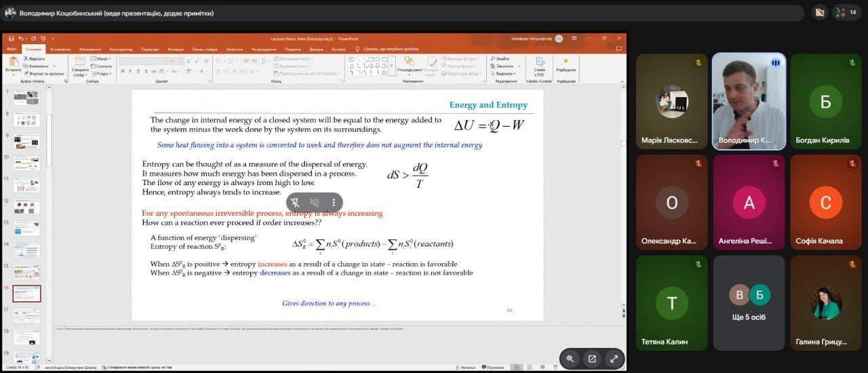Click the crossed-out icon next to participants count
Screen dimensions: 868x373
tap(819, 12)
